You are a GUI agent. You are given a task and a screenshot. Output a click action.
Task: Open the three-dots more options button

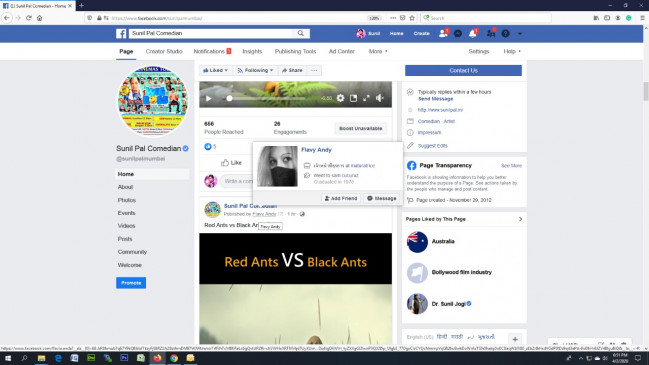[314, 70]
